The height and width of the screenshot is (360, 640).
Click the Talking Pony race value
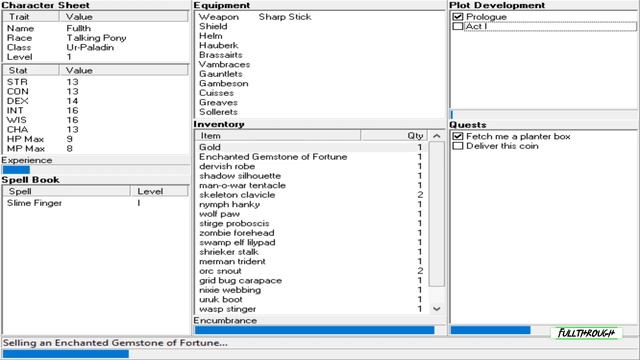96,38
